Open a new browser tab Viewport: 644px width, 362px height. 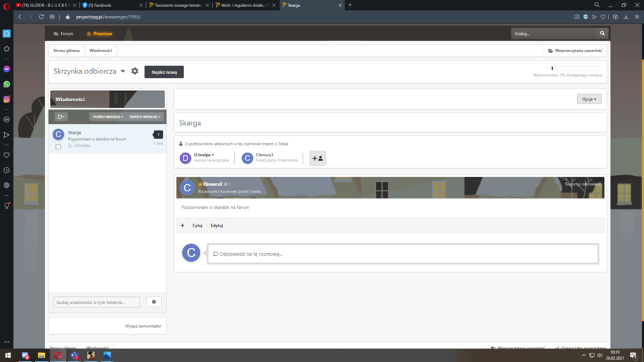(x=350, y=5)
